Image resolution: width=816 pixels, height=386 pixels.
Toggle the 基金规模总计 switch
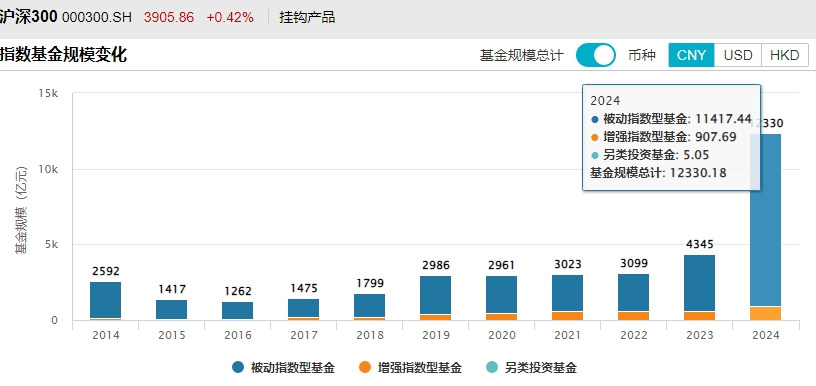(595, 55)
